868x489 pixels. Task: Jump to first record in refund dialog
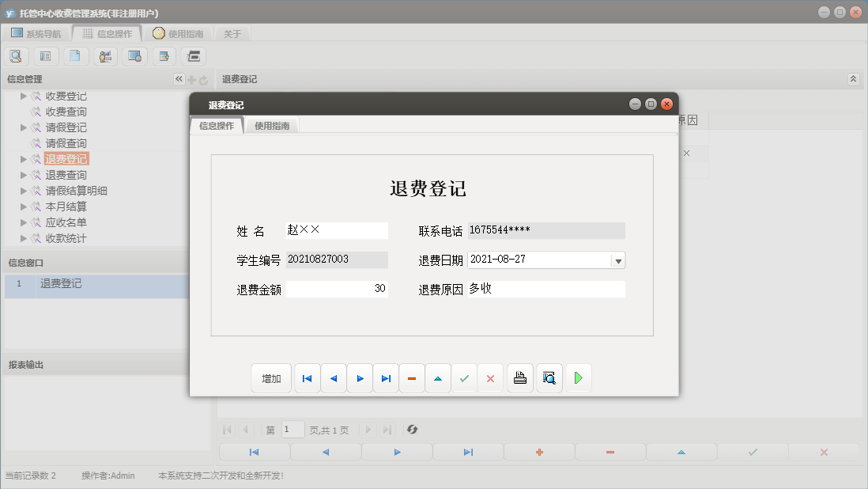click(307, 377)
